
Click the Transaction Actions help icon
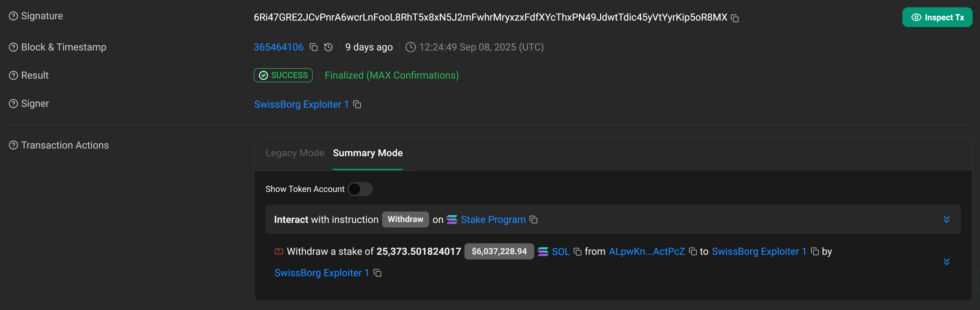[13, 145]
